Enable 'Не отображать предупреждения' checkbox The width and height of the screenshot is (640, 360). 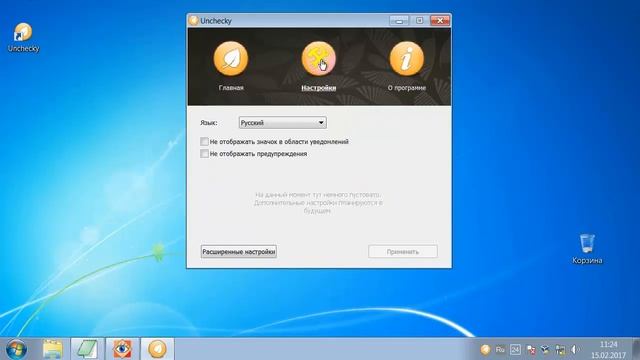[x=204, y=153]
